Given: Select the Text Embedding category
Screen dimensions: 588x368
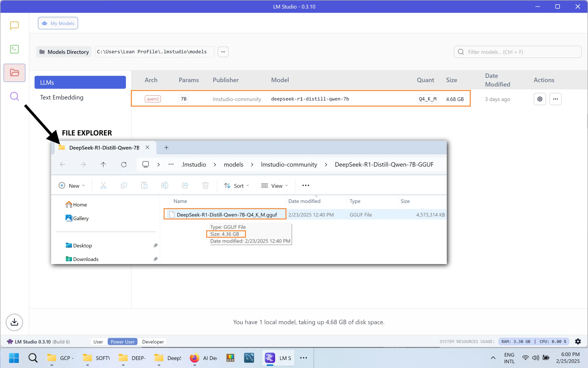Looking at the screenshot, I should [x=62, y=97].
